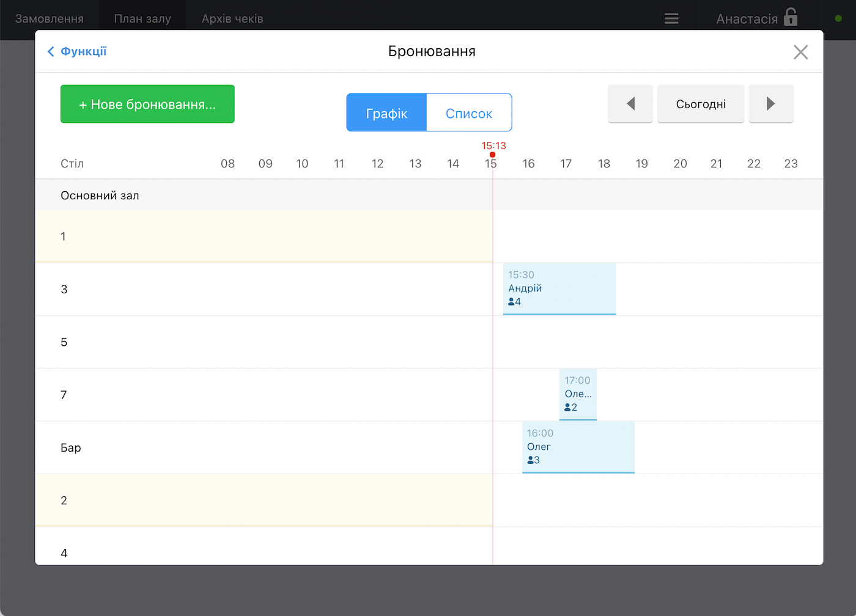Go back to Функції
The height and width of the screenshot is (616, 856).
(77, 51)
